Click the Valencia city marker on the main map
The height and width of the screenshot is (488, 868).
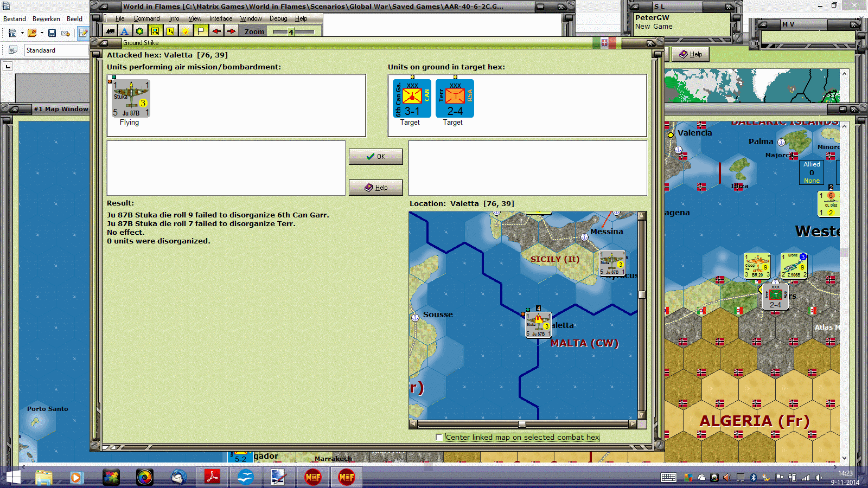pos(671,134)
